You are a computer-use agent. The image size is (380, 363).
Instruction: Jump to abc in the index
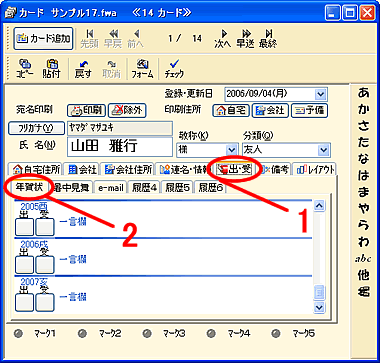pyautogui.click(x=363, y=259)
